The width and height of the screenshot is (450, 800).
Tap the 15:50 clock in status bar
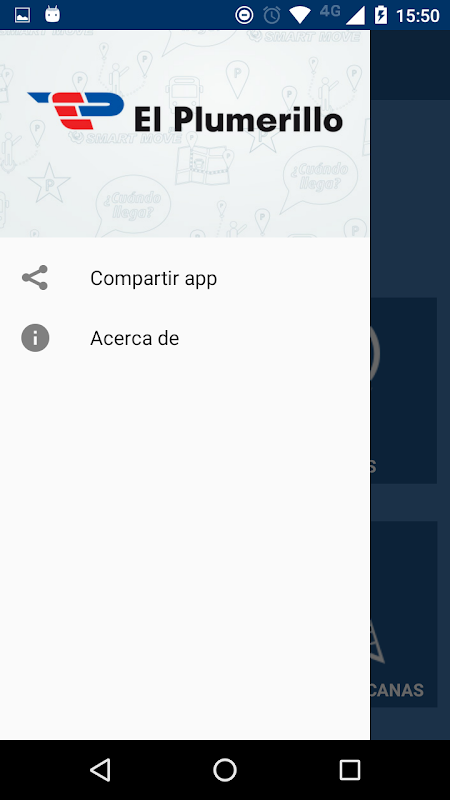coord(418,16)
